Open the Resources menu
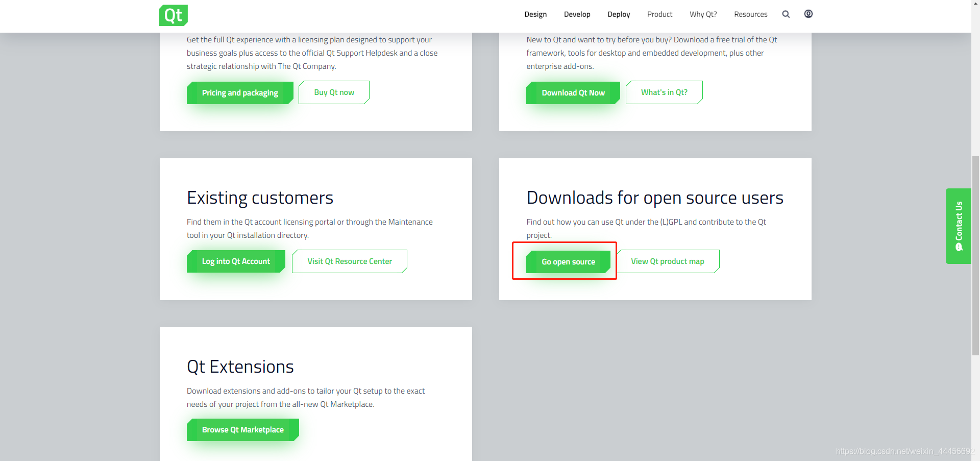This screenshot has width=980, height=461. 751,14
